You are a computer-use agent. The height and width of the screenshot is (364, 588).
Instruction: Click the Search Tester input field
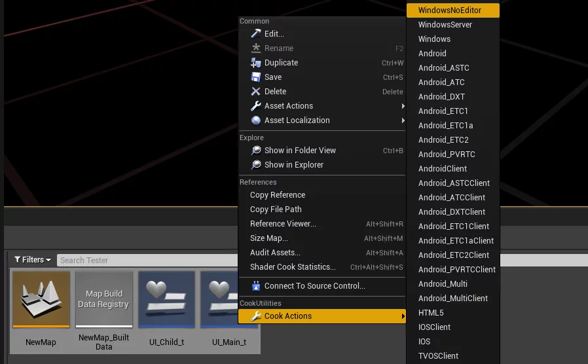(x=147, y=260)
